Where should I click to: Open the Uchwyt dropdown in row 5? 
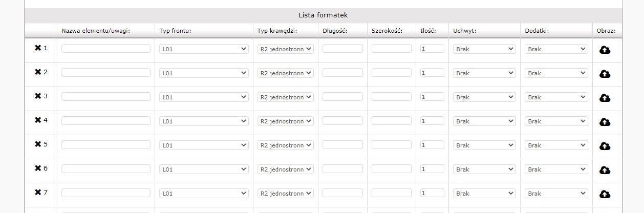pos(484,145)
